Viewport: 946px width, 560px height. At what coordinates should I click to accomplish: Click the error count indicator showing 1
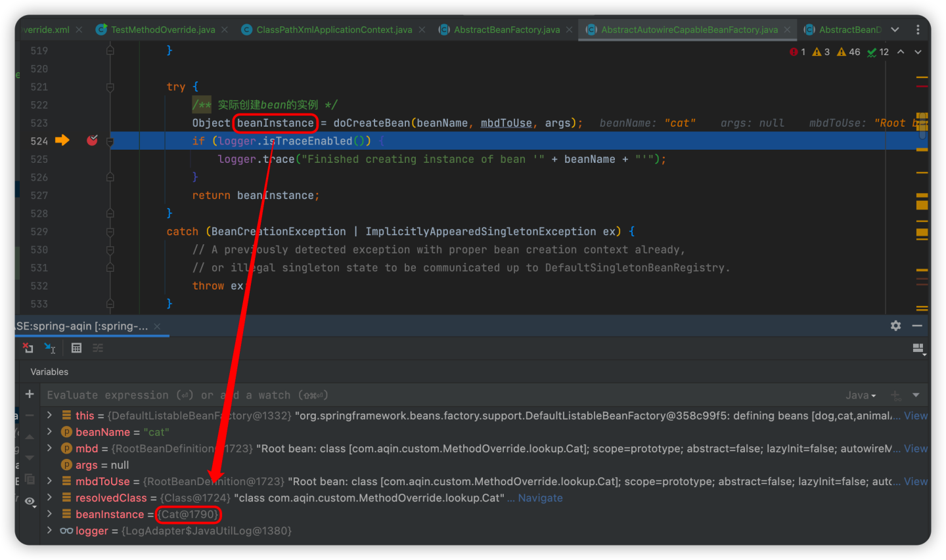click(x=798, y=52)
